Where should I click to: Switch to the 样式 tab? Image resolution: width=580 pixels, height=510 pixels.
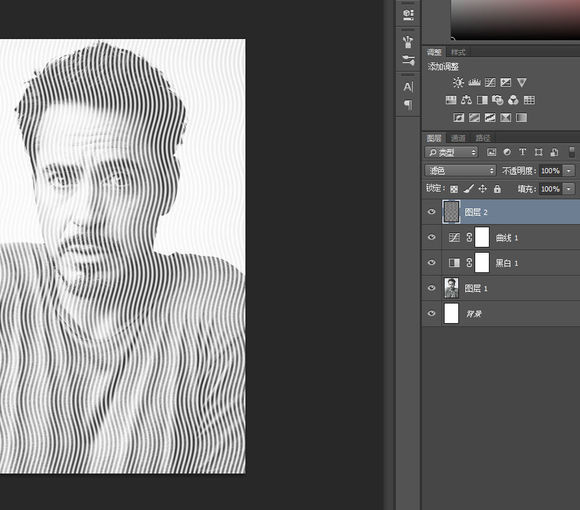click(x=458, y=52)
